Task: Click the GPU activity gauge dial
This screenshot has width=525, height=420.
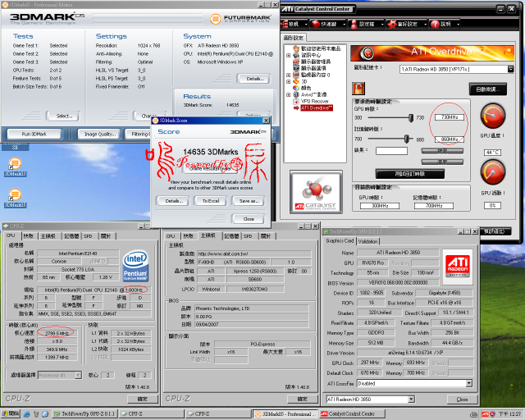Action: click(x=492, y=171)
